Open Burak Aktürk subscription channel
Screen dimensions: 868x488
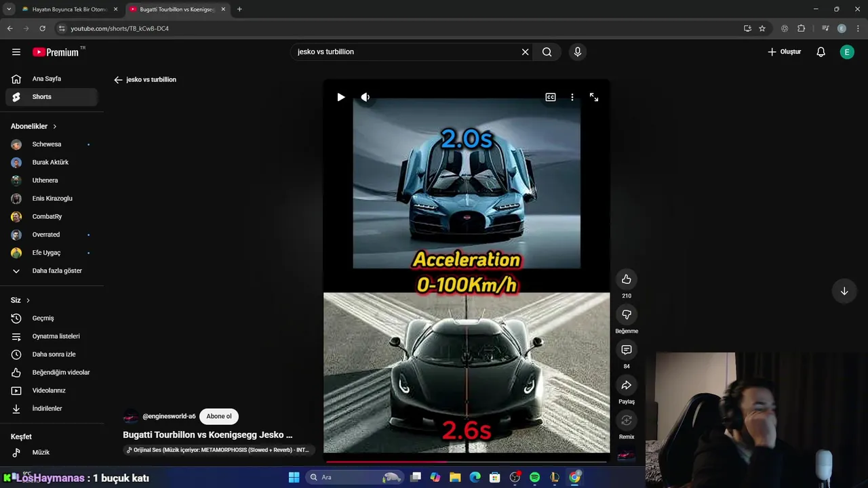pos(52,163)
